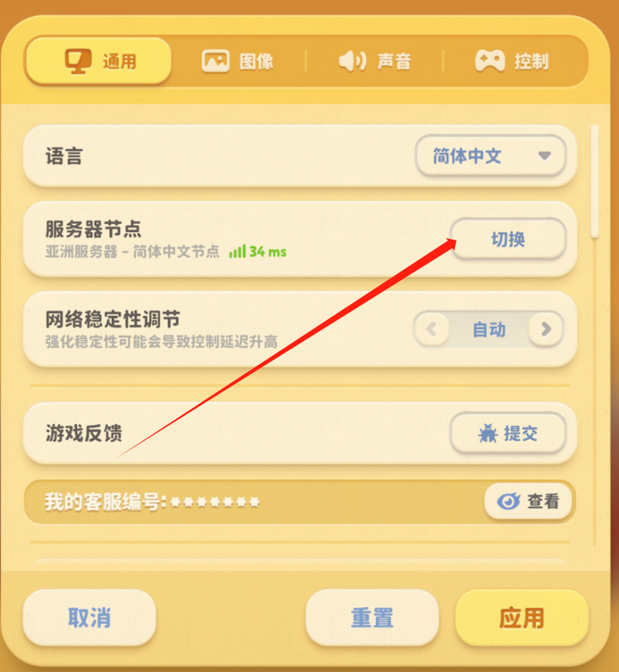Click the language dropdown arrow
The image size is (619, 672).
[544, 156]
